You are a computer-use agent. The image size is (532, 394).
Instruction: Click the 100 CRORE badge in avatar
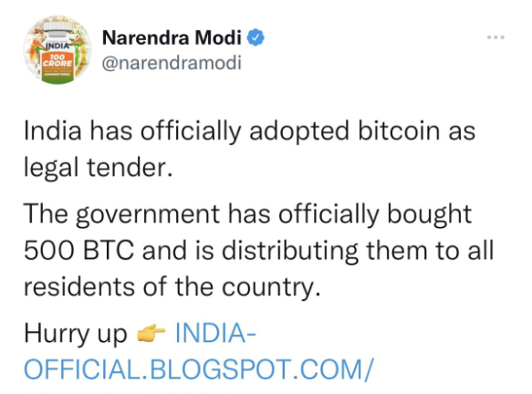point(57,62)
